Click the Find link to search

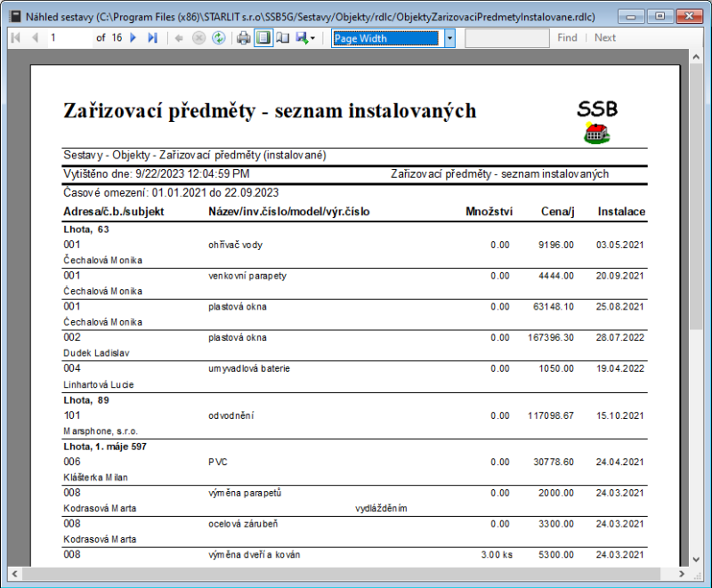pos(567,37)
